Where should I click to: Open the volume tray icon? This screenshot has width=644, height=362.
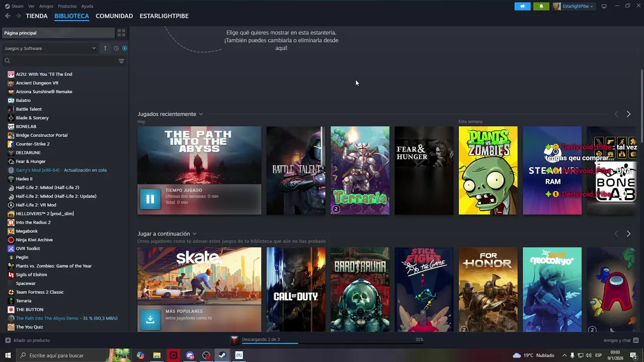[589, 355]
